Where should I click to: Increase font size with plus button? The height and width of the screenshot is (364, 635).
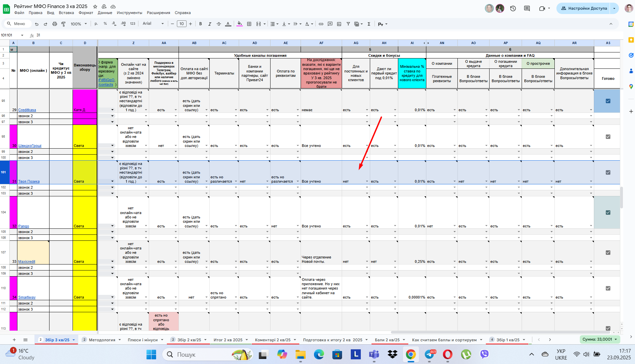[191, 24]
